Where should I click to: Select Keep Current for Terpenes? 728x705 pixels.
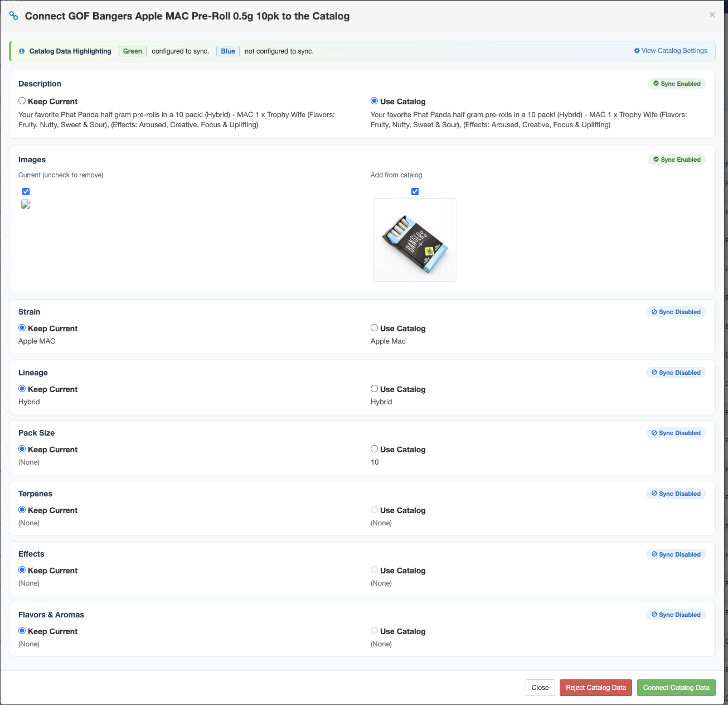(x=22, y=510)
